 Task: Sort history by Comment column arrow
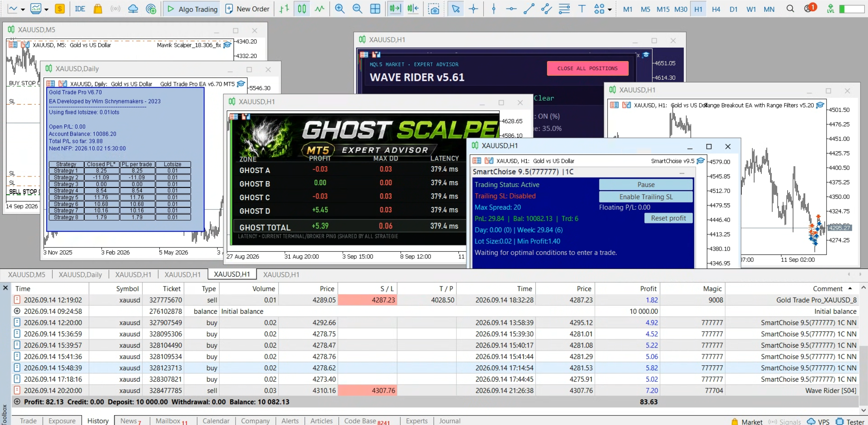coord(850,288)
